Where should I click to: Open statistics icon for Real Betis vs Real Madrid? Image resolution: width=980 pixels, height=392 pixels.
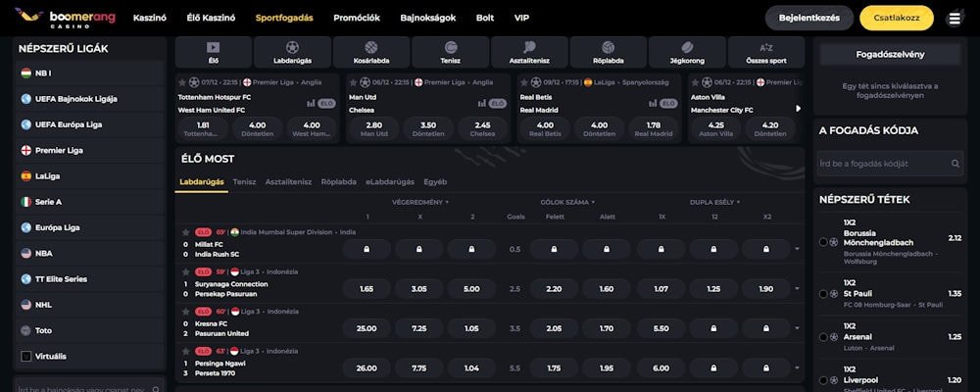point(653,104)
